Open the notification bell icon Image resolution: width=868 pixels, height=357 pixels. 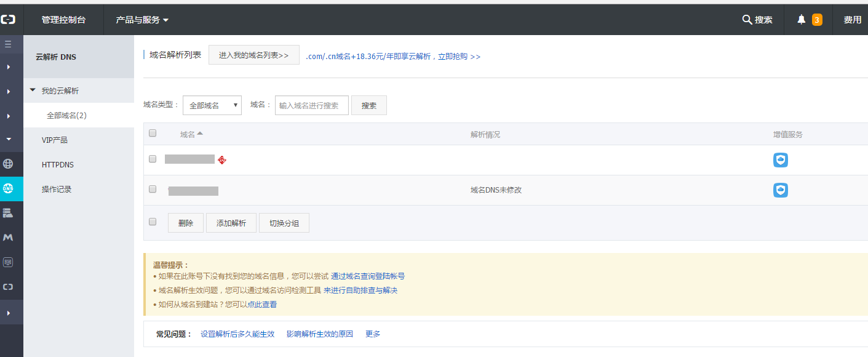pos(801,20)
